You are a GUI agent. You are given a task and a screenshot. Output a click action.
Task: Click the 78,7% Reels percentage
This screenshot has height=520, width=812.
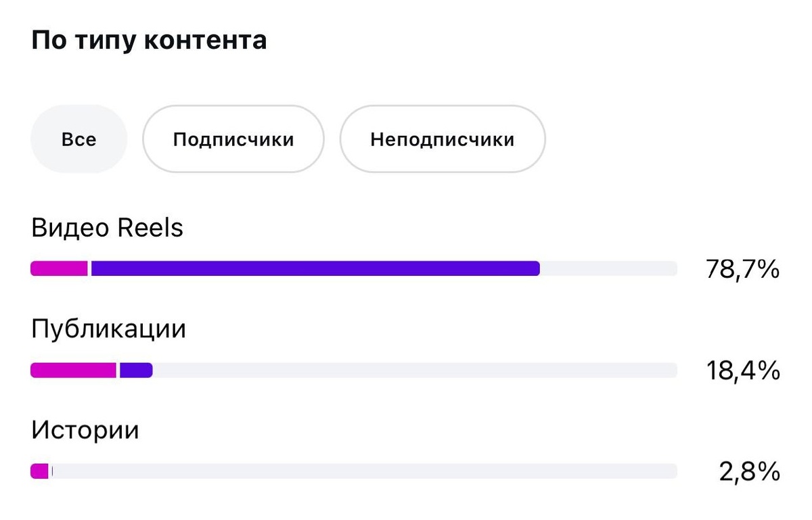click(x=742, y=270)
